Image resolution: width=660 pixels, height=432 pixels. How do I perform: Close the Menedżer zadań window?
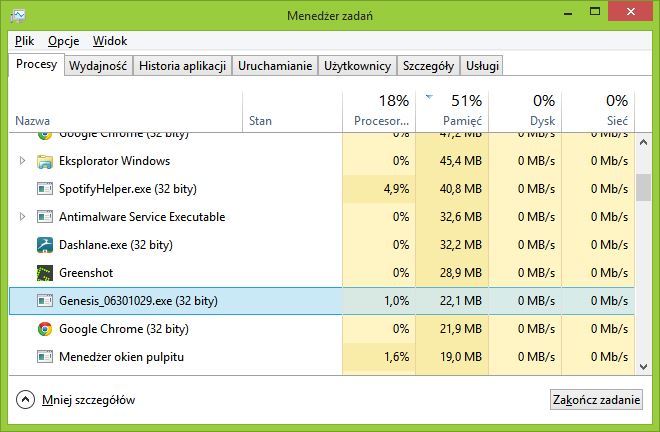pyautogui.click(x=630, y=11)
